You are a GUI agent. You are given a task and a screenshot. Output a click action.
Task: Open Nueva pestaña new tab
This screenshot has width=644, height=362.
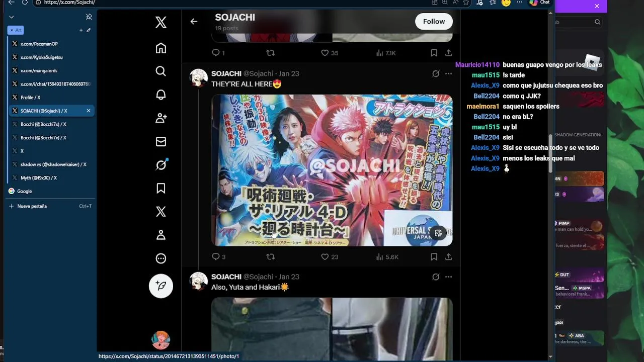(x=51, y=206)
